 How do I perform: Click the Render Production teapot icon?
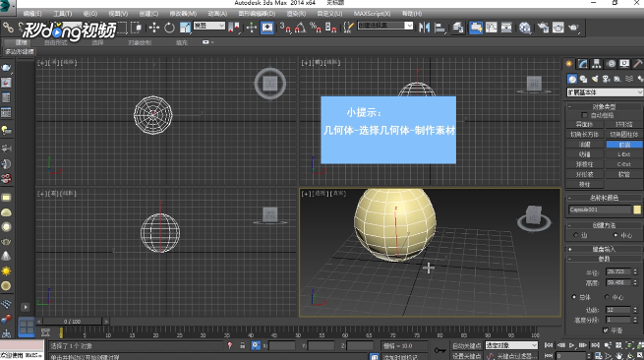point(573,28)
